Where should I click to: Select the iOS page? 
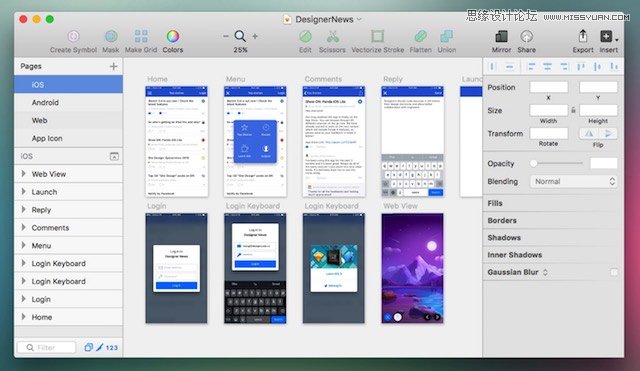pyautogui.click(x=68, y=84)
